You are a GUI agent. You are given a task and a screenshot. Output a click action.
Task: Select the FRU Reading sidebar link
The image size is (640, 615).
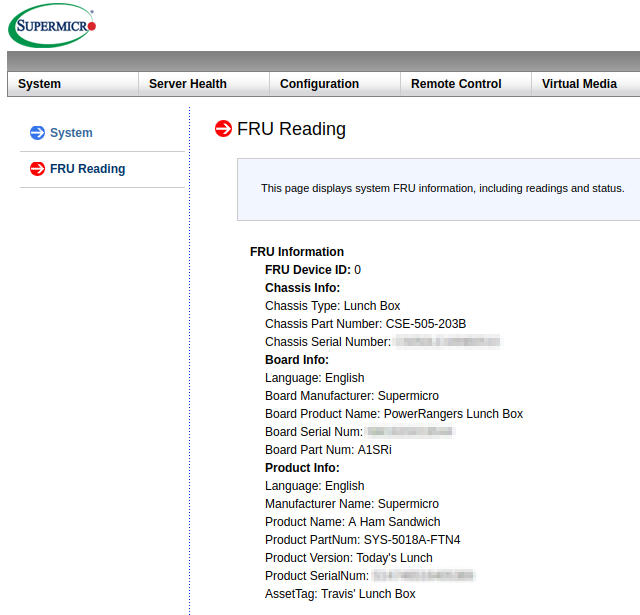87,169
